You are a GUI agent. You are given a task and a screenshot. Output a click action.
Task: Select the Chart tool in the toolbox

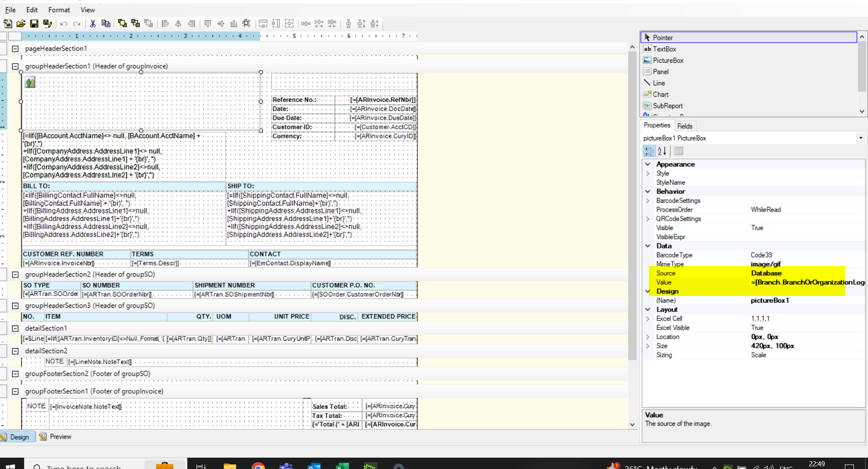coord(748,94)
